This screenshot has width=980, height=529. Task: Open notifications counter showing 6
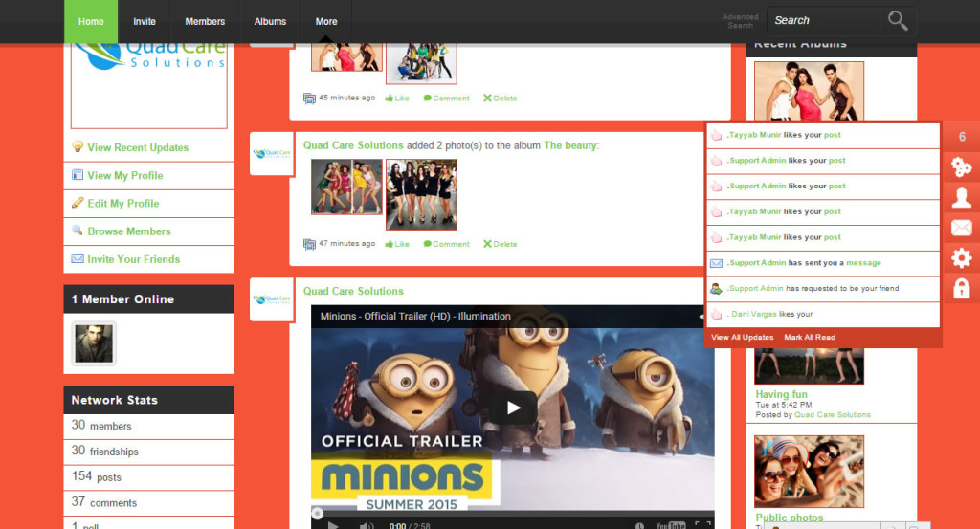coord(962,137)
